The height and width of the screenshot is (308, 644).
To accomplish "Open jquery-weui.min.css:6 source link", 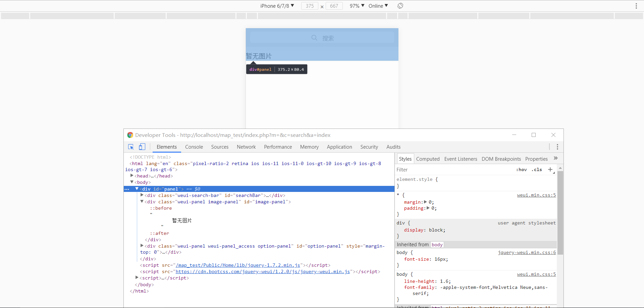I will [527, 252].
